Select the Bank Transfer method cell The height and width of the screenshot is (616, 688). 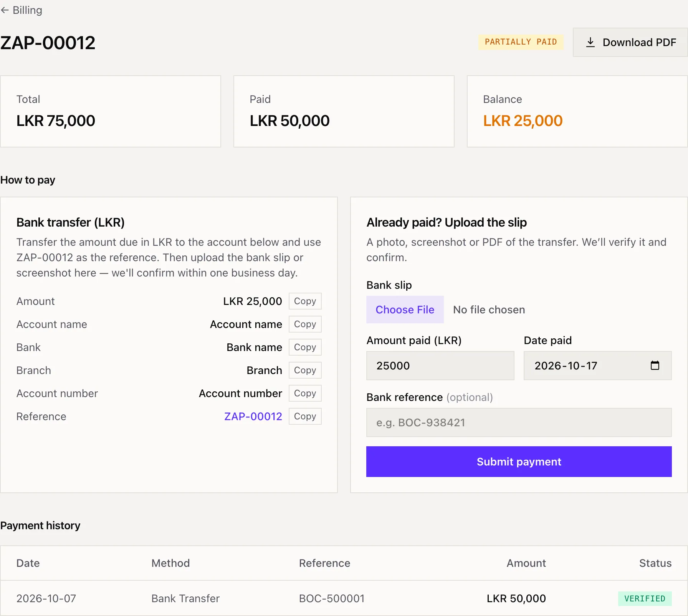pyautogui.click(x=185, y=598)
